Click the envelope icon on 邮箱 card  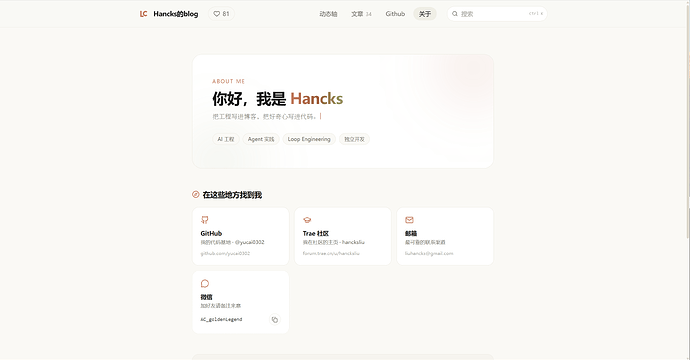click(x=409, y=220)
